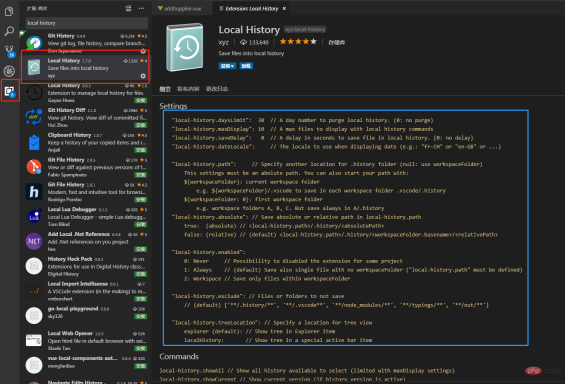Open Source Control view with 16 badge
Image resolution: width=565 pixels, height=384 pixels.
(9, 51)
